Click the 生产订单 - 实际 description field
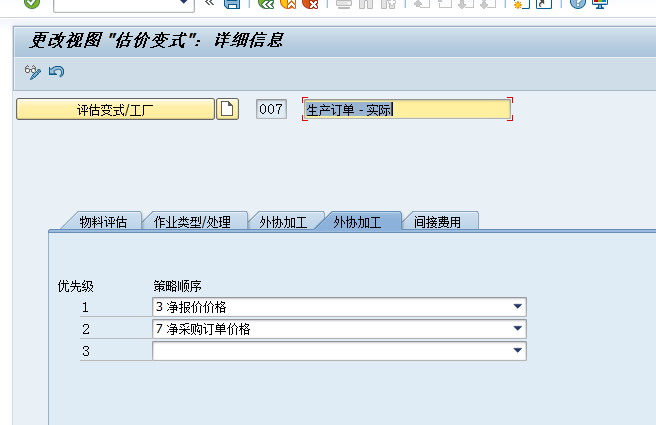656x425 pixels. [x=406, y=109]
